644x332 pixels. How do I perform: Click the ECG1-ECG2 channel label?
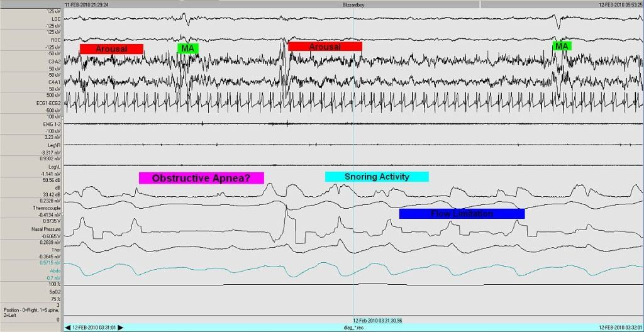(x=48, y=102)
